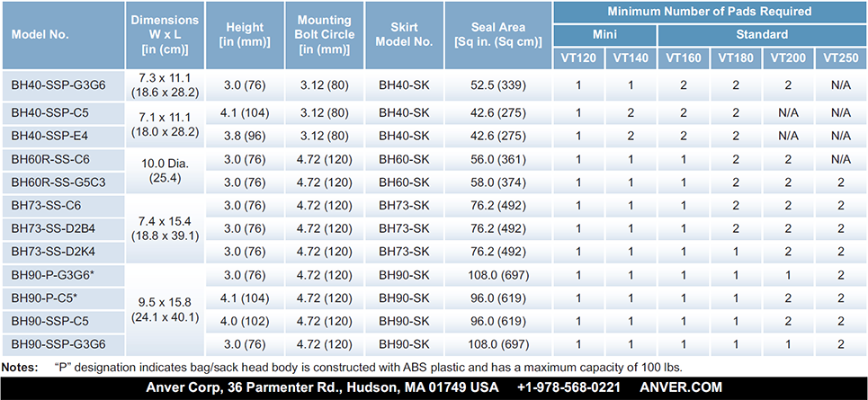The height and width of the screenshot is (400, 868).
Task: Select the Standard group header
Action: 761,35
